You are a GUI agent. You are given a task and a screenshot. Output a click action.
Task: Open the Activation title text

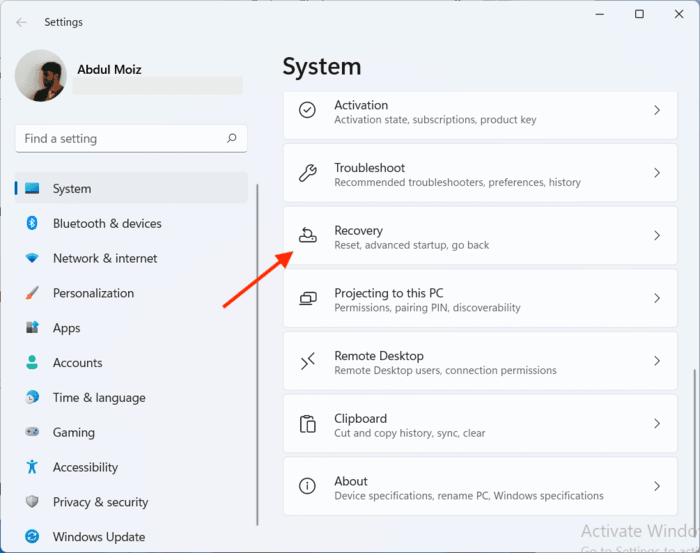click(361, 105)
